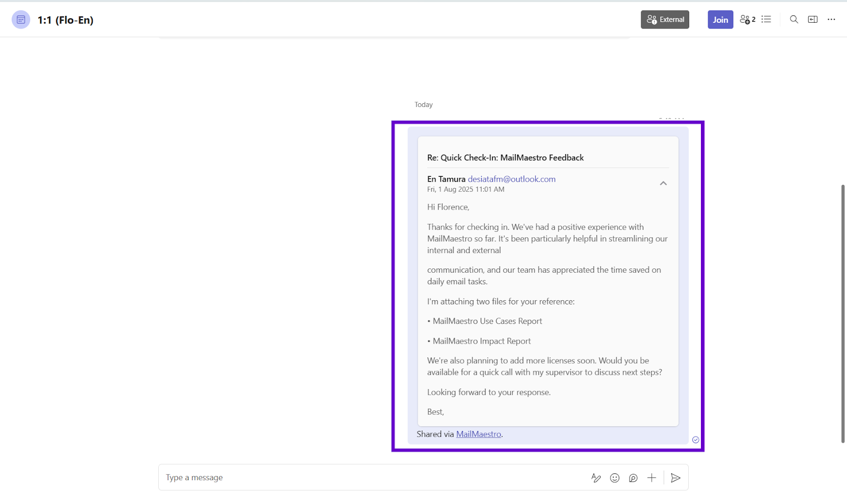The height and width of the screenshot is (504, 847).
Task: Click the line MailMaestro Impact Report
Action: tap(482, 341)
